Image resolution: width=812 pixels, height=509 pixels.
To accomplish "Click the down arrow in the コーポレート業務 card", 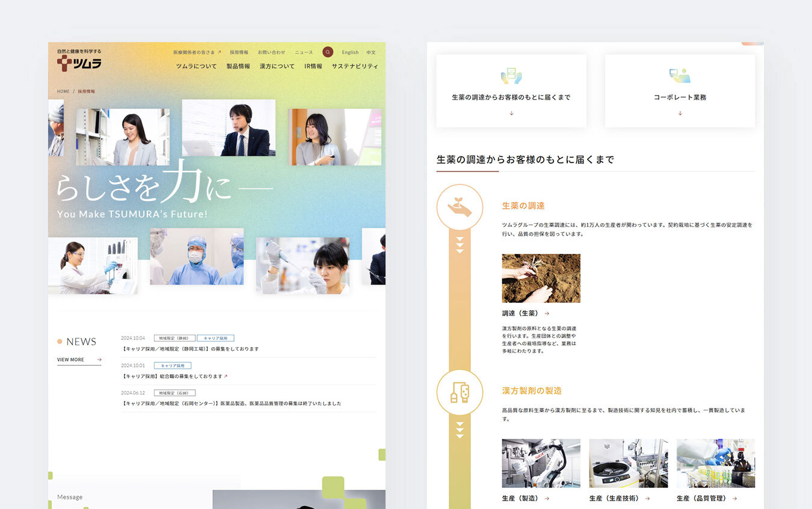I will tap(680, 113).
